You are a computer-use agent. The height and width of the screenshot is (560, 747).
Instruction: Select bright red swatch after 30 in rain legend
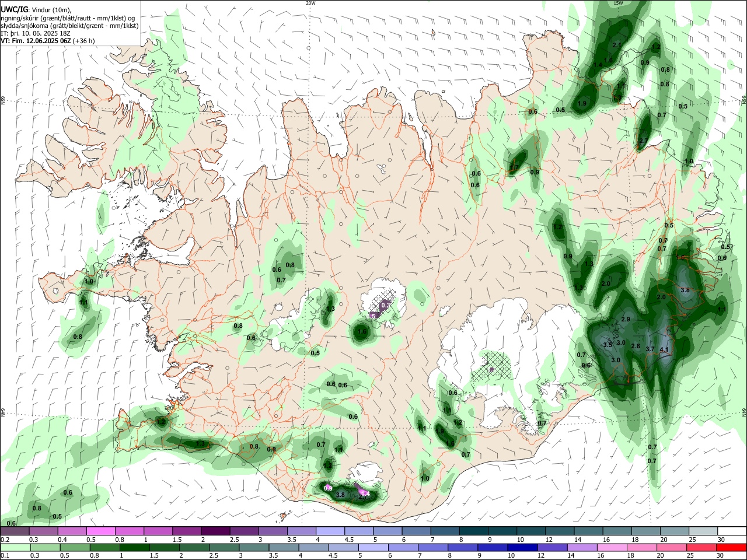[x=731, y=547]
